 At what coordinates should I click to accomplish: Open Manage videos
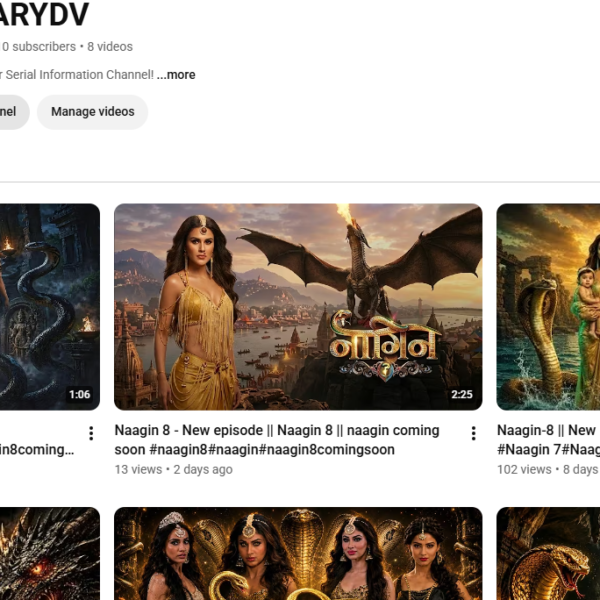(x=93, y=112)
